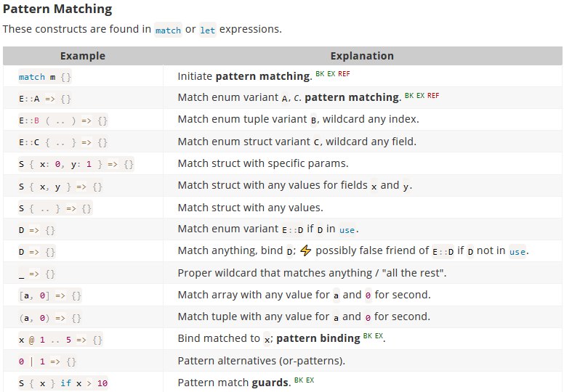Screen dimensions: 564x392
Task: Click the "0 | 1 => {}" or-pattern code
Action: tap(48, 361)
